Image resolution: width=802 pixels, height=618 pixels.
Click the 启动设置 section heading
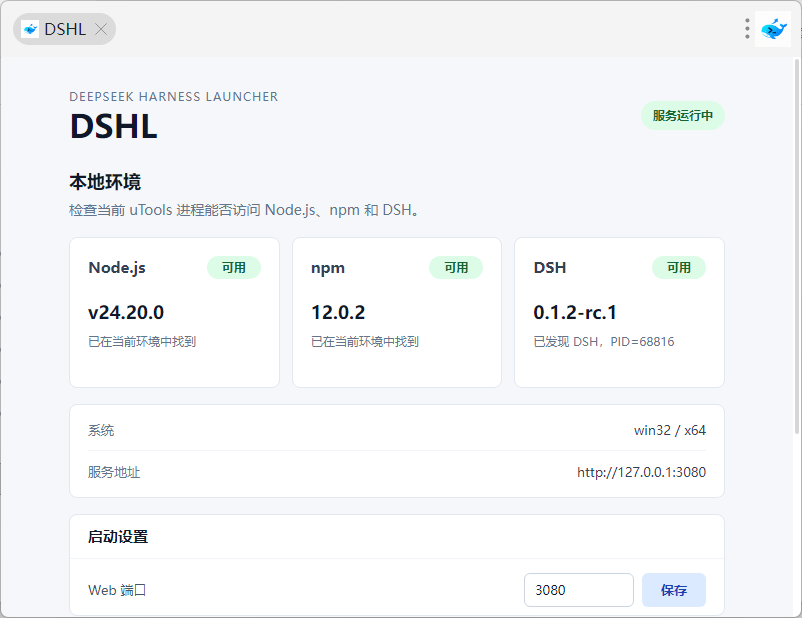(x=118, y=537)
